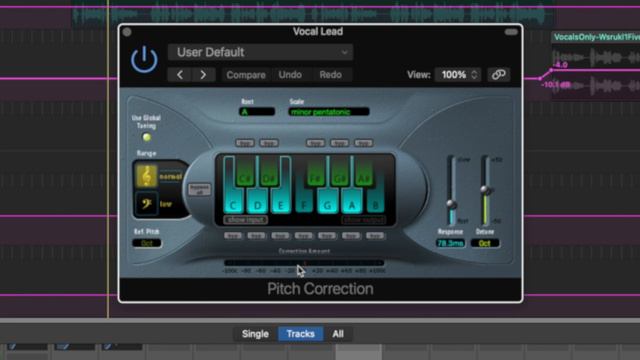Toggle Use Global Tuning indicator
Viewport: 640px width, 360px height.
click(147, 138)
